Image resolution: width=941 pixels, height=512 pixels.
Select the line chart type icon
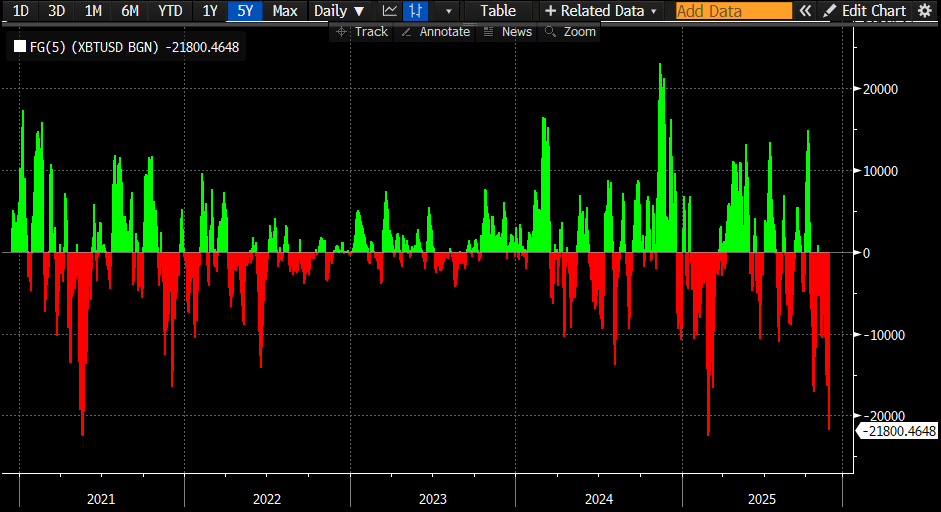390,11
